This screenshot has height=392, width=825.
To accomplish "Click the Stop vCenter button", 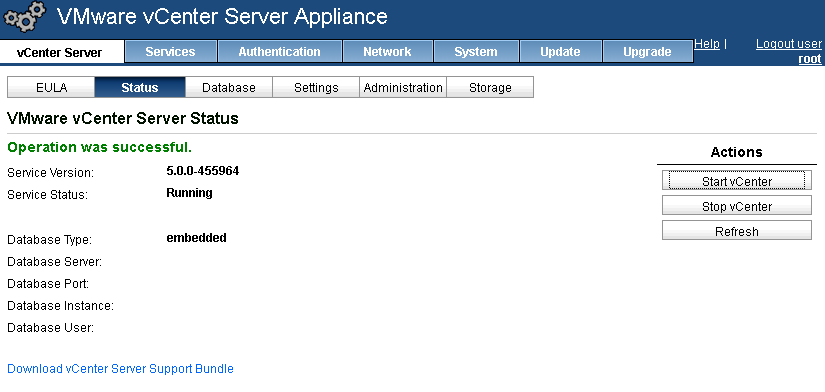I will pyautogui.click(x=737, y=206).
